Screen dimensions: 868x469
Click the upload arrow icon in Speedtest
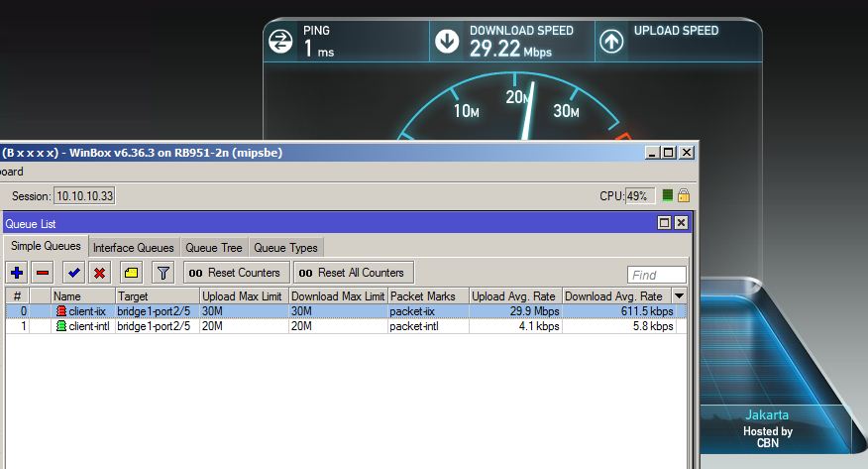611,41
